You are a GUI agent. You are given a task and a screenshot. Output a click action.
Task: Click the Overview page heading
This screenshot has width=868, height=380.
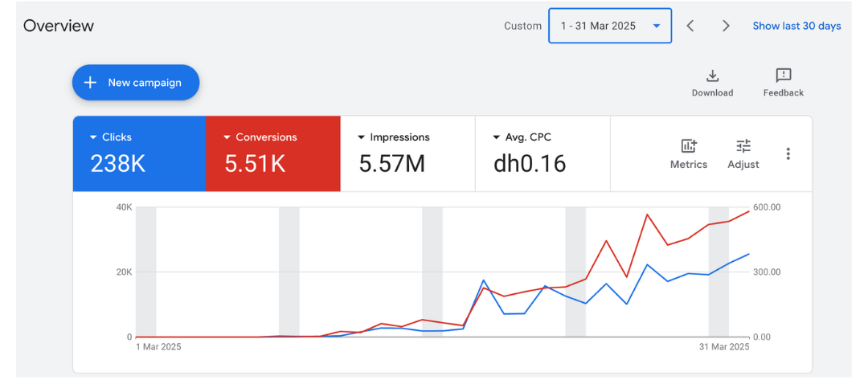(x=59, y=26)
